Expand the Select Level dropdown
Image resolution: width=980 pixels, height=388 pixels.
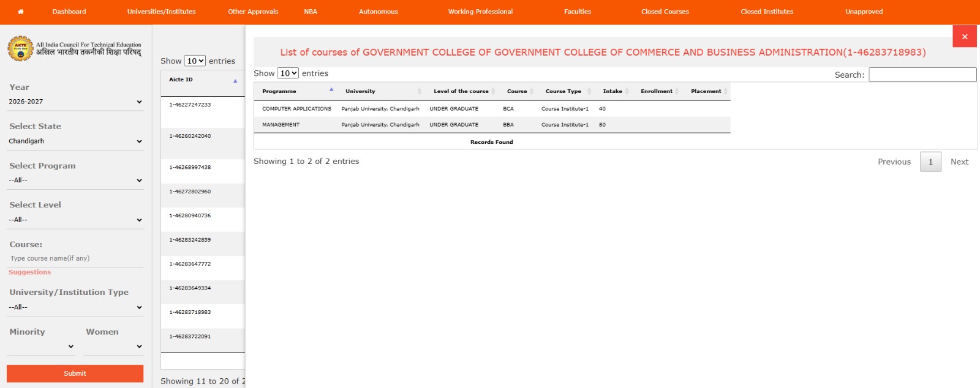[75, 220]
